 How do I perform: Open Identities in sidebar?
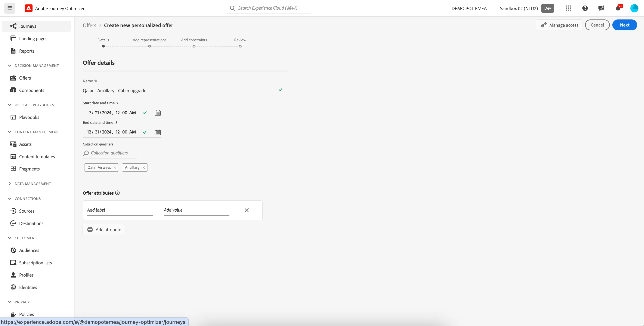click(x=37, y=287)
